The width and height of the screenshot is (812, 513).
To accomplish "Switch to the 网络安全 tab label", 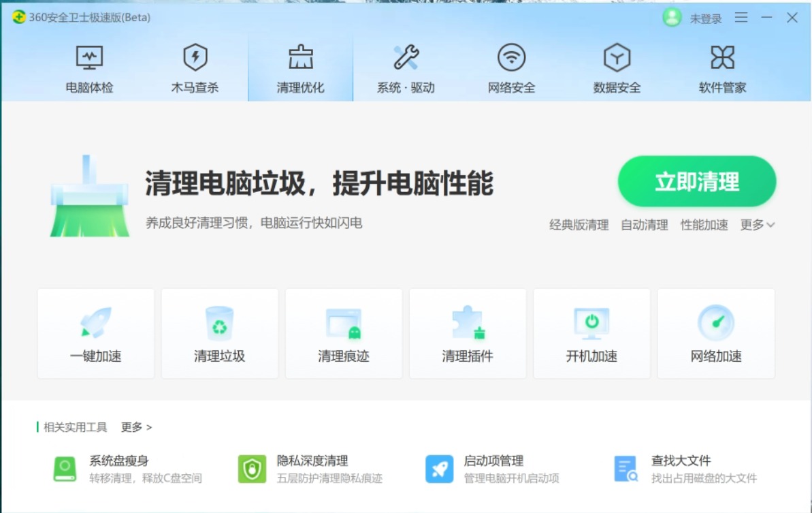I will [512, 88].
